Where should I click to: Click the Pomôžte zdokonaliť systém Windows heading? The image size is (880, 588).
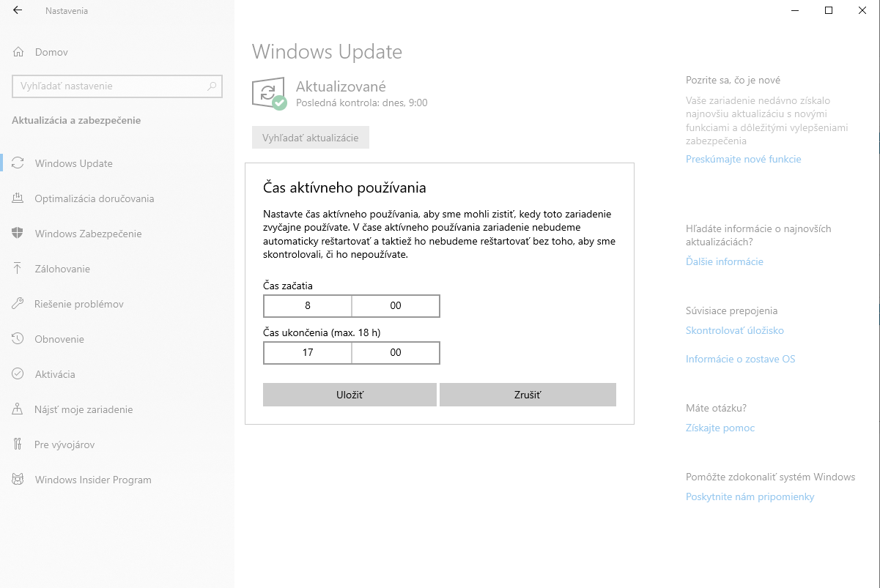coord(771,477)
